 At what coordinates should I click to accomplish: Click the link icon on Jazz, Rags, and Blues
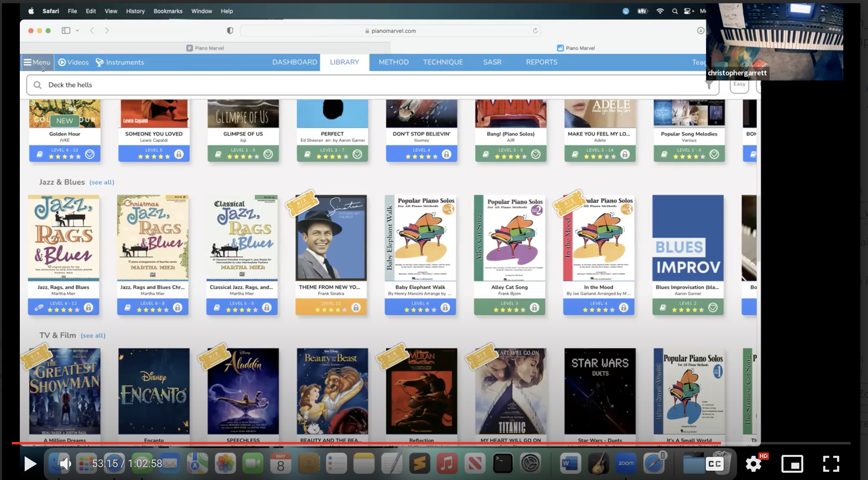39,308
